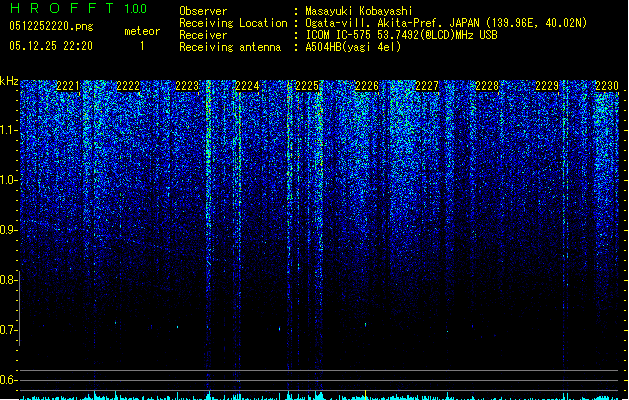The image size is (629, 400).
Task: Select the filename 0512252220.png
Action: coord(51,26)
